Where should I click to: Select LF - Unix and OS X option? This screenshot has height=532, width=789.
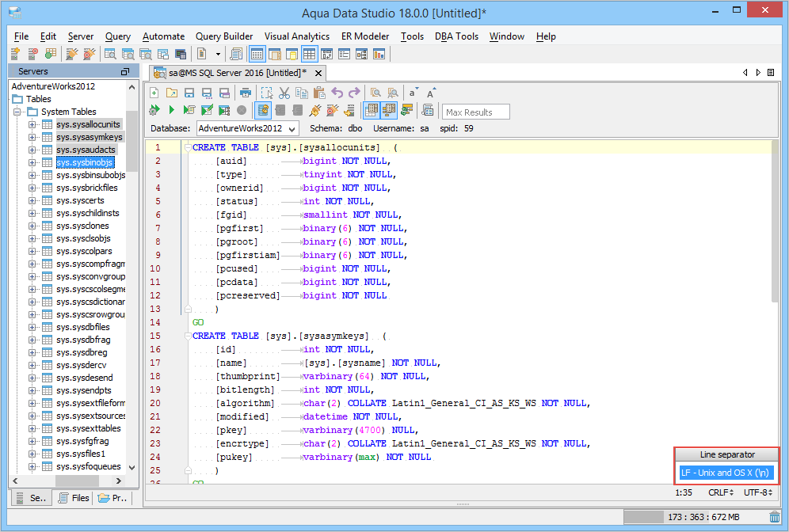pos(726,473)
